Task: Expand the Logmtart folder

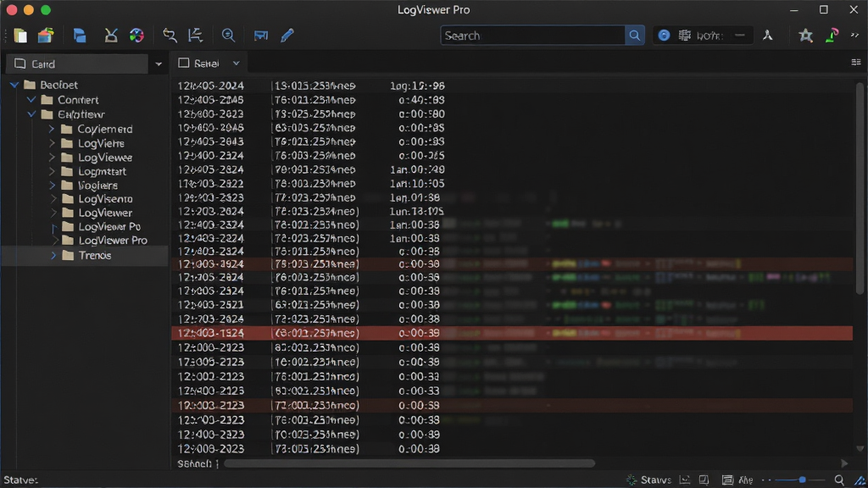Action: (52, 171)
